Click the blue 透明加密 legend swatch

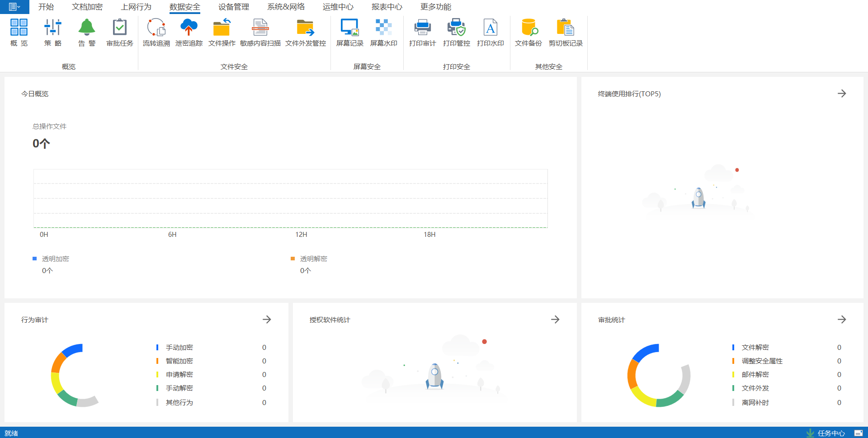pos(34,259)
